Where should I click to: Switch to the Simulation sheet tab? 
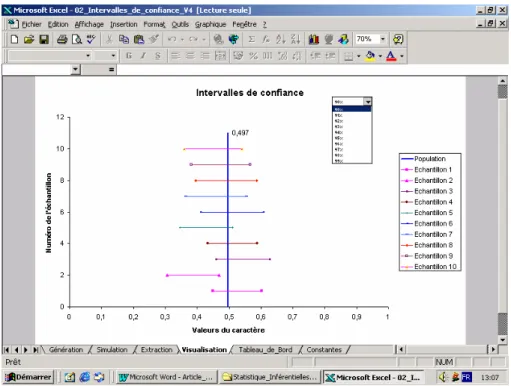[x=112, y=350]
